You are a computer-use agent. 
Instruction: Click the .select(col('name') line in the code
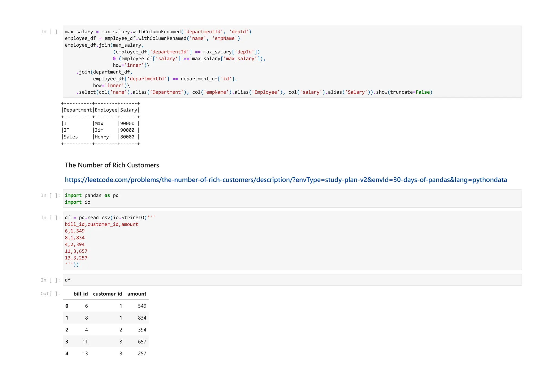pos(254,92)
